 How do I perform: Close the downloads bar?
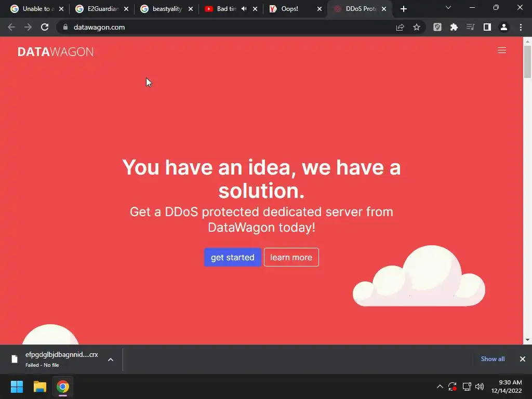click(523, 359)
